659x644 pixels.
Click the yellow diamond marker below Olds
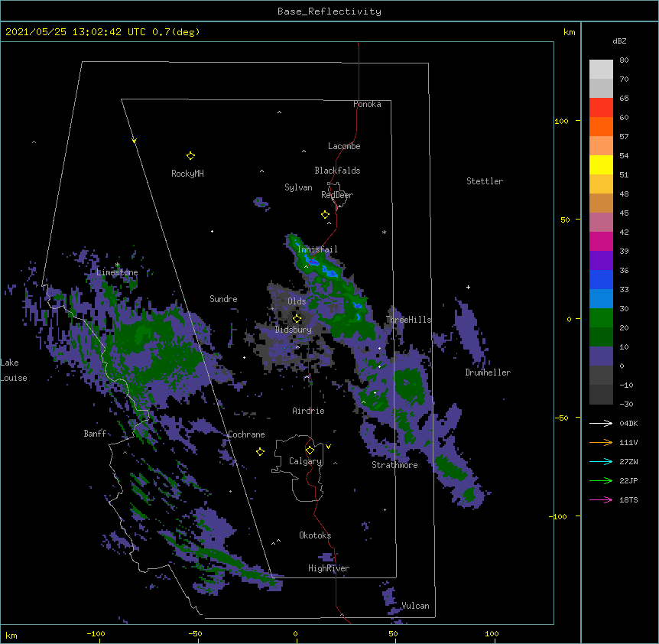point(297,319)
